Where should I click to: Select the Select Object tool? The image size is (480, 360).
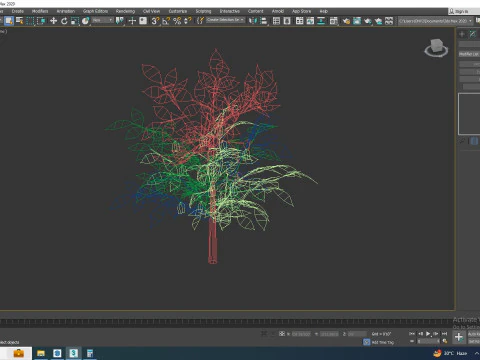(9, 21)
